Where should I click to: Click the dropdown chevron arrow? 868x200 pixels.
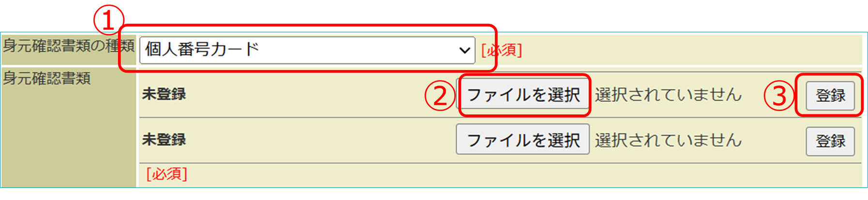464,50
